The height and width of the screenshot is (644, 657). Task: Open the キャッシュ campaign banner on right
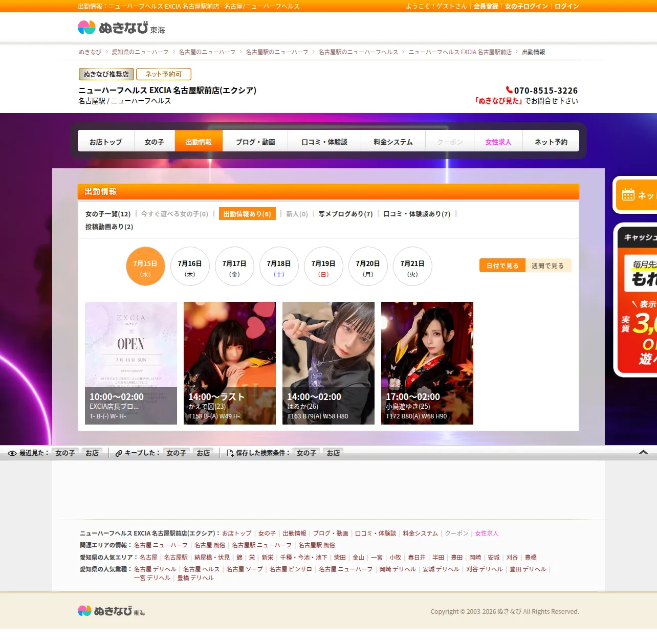(x=637, y=301)
